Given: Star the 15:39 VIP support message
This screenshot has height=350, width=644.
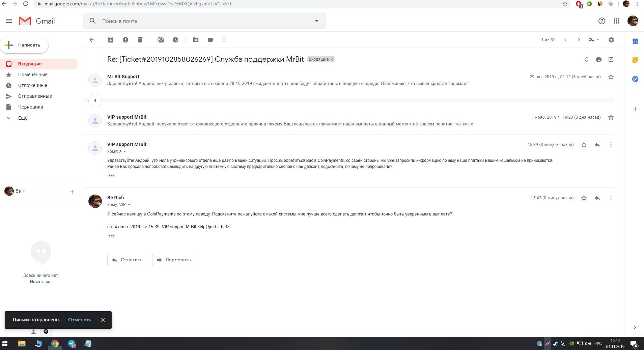Looking at the screenshot, I should [x=584, y=145].
